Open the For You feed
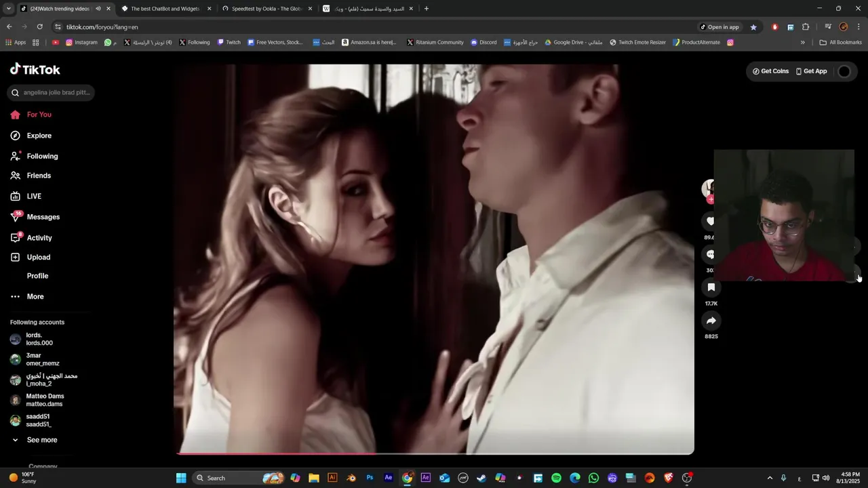 click(x=31, y=115)
